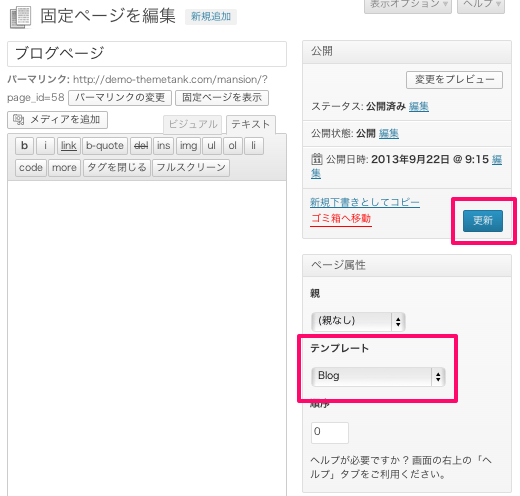Insert a more tag
The height and width of the screenshot is (496, 520).
[x=64, y=168]
